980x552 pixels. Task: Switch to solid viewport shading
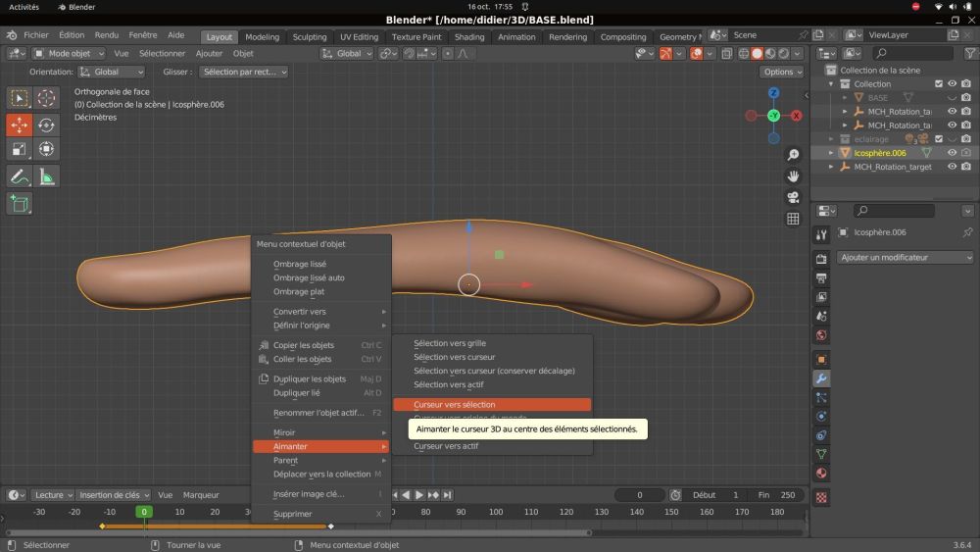pyautogui.click(x=757, y=54)
